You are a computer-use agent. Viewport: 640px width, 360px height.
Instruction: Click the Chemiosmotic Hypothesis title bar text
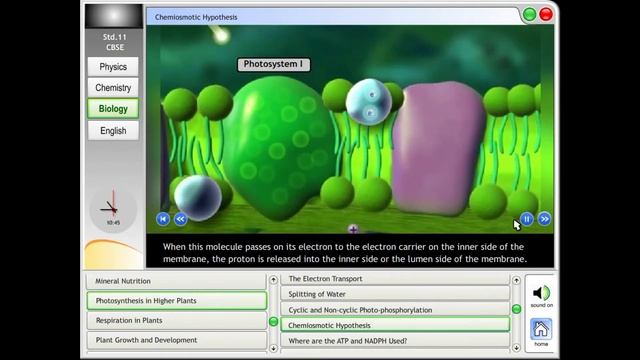(x=196, y=17)
